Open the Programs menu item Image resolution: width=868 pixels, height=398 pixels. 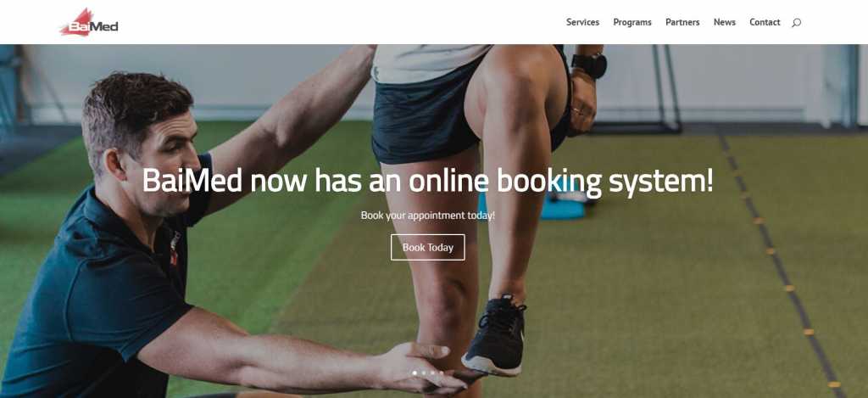tap(632, 22)
